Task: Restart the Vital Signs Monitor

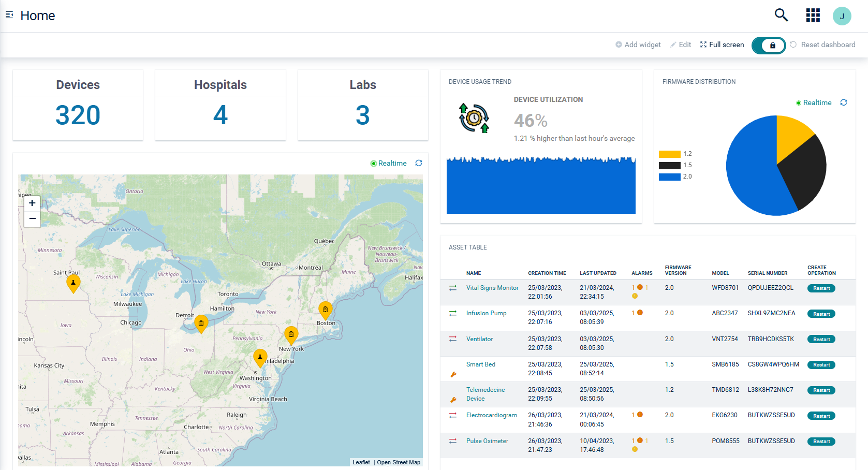Action: (821, 288)
